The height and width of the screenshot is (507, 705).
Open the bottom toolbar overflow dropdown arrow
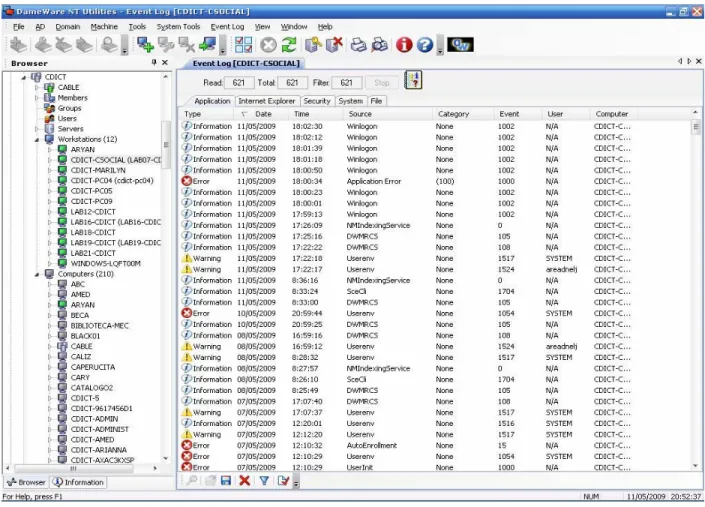coord(296,483)
